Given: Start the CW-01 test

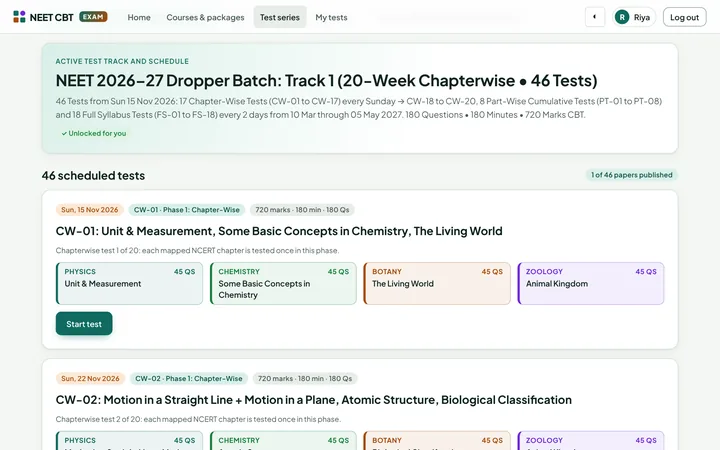Looking at the screenshot, I should click(x=84, y=324).
